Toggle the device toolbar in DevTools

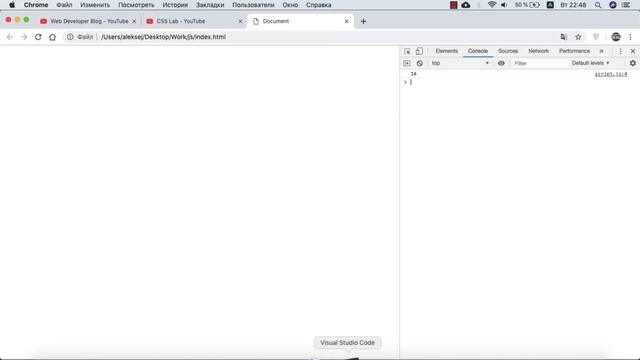pos(419,51)
